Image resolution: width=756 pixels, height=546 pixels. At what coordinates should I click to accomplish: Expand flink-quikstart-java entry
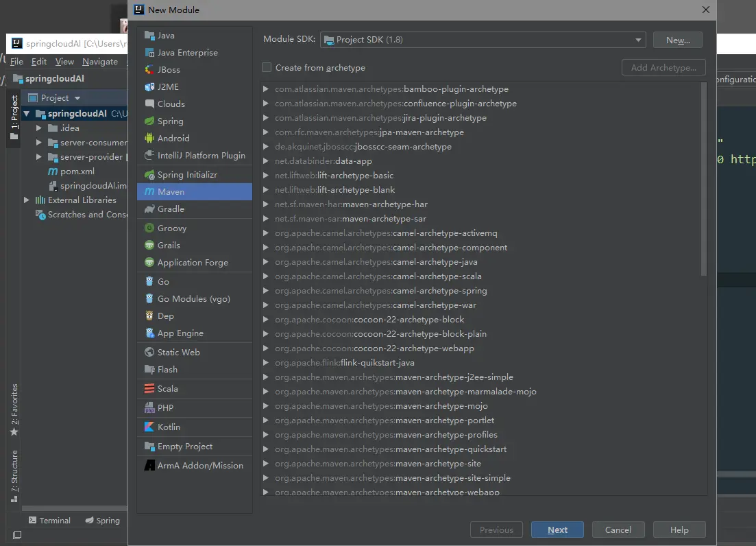click(265, 363)
